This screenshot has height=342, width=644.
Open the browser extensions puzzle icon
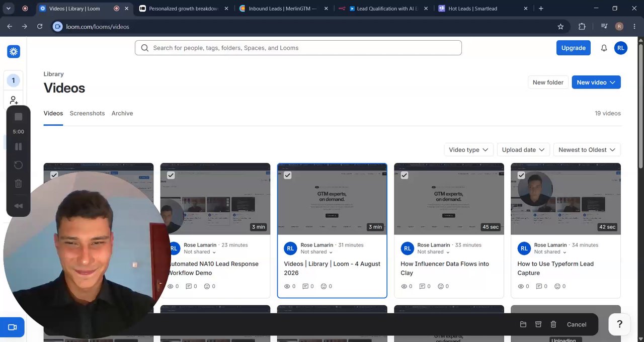point(582,27)
